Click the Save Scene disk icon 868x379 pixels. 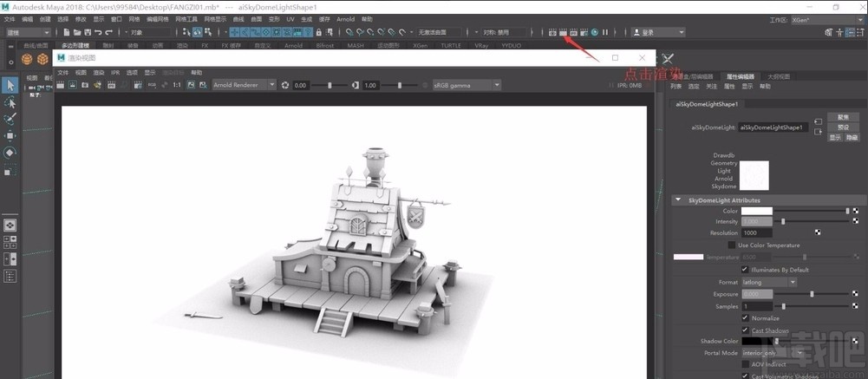click(88, 32)
